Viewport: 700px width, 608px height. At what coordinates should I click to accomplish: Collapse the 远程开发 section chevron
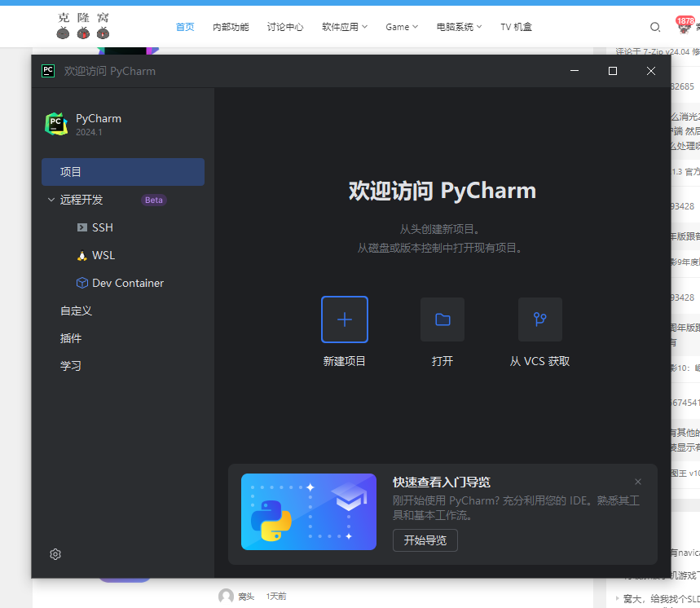point(51,200)
